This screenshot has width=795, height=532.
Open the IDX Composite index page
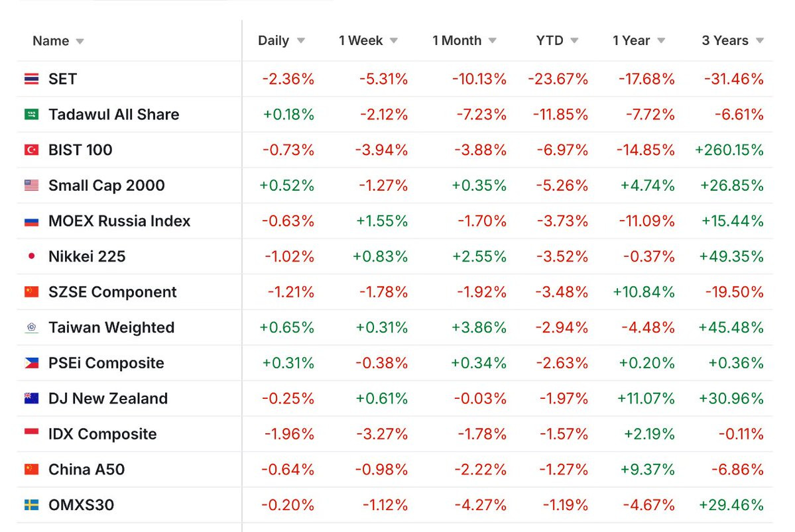click(x=102, y=434)
